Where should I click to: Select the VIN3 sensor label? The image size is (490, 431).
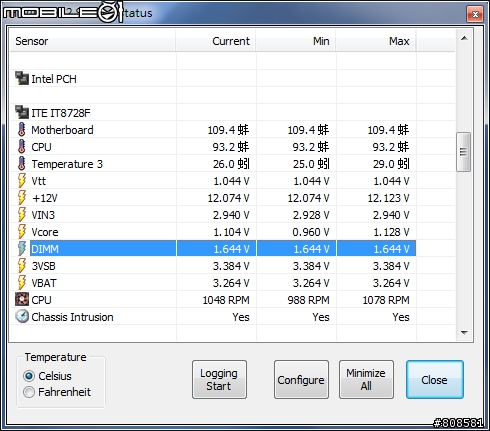(x=43, y=215)
